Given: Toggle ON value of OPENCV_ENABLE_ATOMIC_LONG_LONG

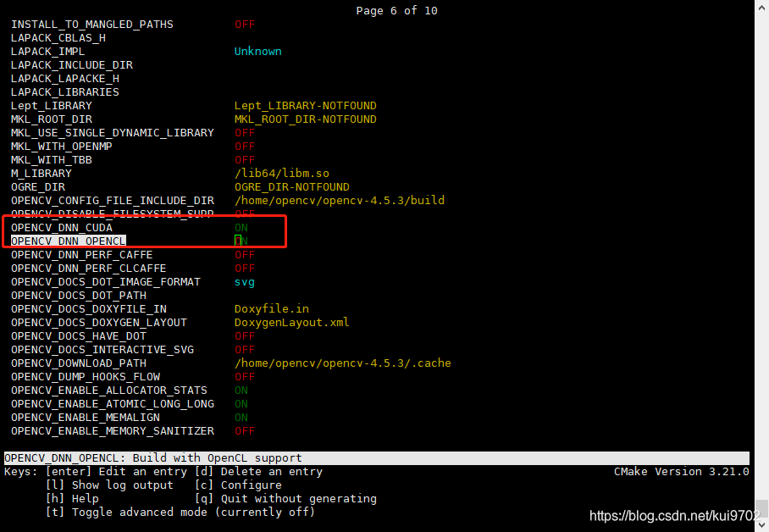Looking at the screenshot, I should pyautogui.click(x=241, y=404).
